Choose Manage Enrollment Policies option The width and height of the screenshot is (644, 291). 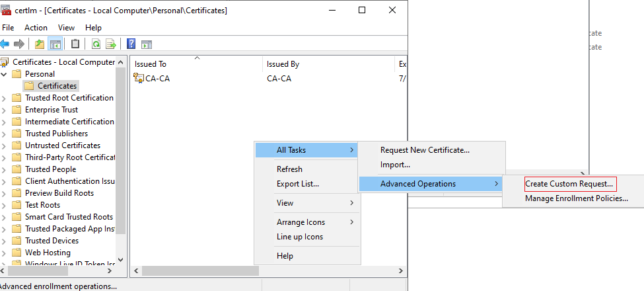[577, 199]
